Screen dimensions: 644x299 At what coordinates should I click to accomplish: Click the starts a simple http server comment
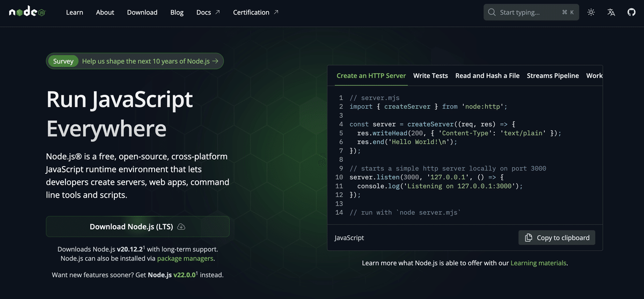pos(448,168)
